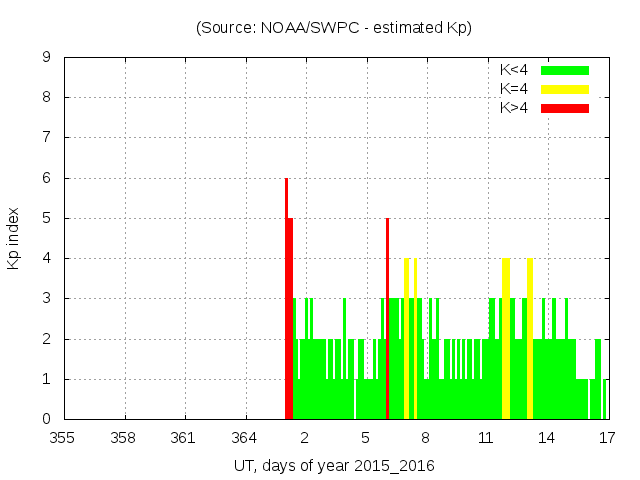Select the K>4 legend label text
Viewport: 640px width, 480px height.
coord(514,107)
